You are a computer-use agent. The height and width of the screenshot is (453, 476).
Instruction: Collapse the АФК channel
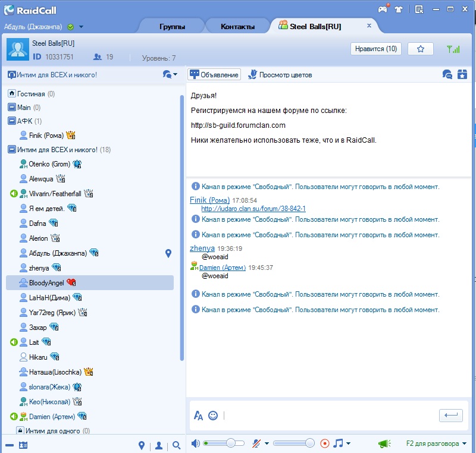(x=12, y=121)
